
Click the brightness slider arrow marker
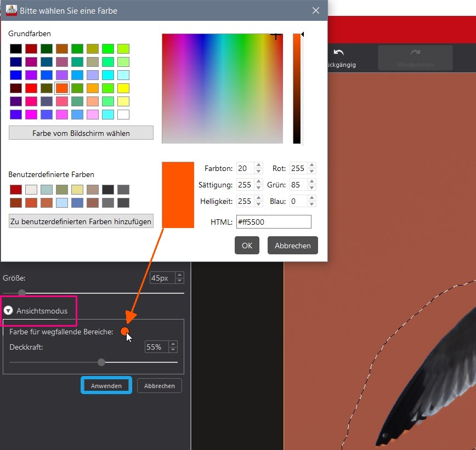(302, 35)
